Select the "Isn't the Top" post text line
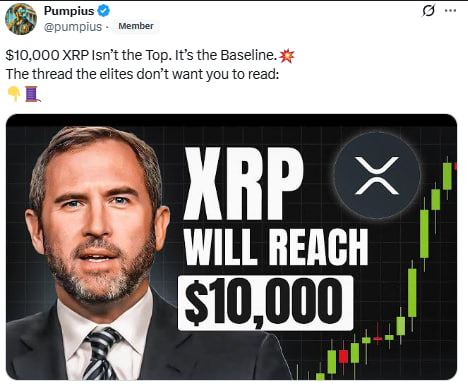The width and height of the screenshot is (468, 387). (x=142, y=55)
